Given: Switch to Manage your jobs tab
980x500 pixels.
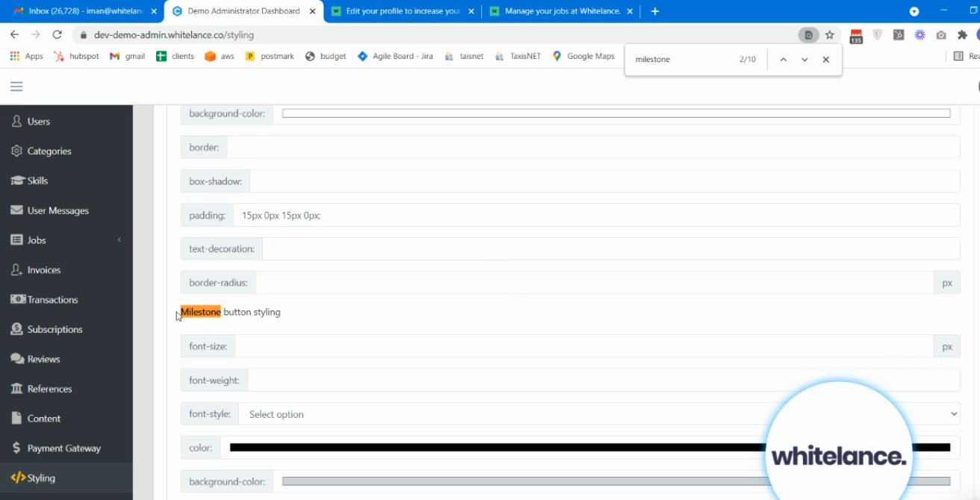Looking at the screenshot, I should (x=562, y=11).
